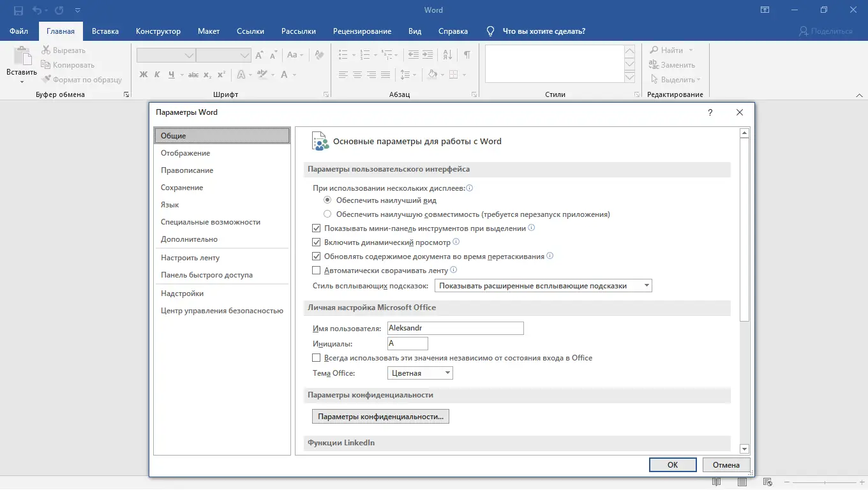The image size is (868, 490).
Task: Click the superscript x² icon
Action: click(x=221, y=75)
